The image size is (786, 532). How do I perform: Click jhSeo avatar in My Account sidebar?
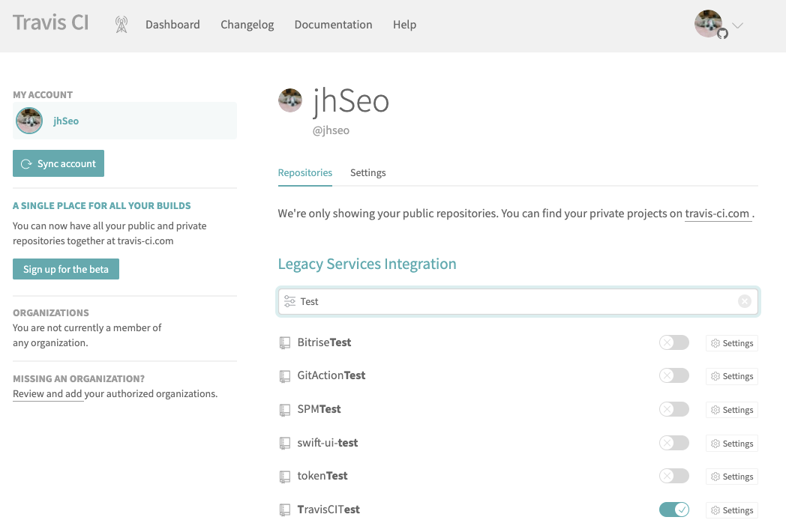tap(29, 121)
